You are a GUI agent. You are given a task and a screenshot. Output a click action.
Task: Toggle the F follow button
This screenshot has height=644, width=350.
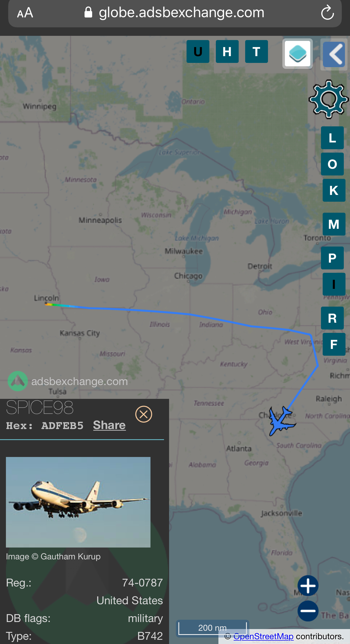click(334, 344)
